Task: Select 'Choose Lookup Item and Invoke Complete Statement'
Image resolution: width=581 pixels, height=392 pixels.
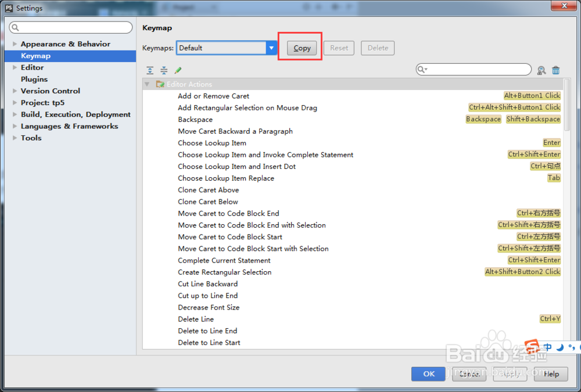Action: pos(266,155)
